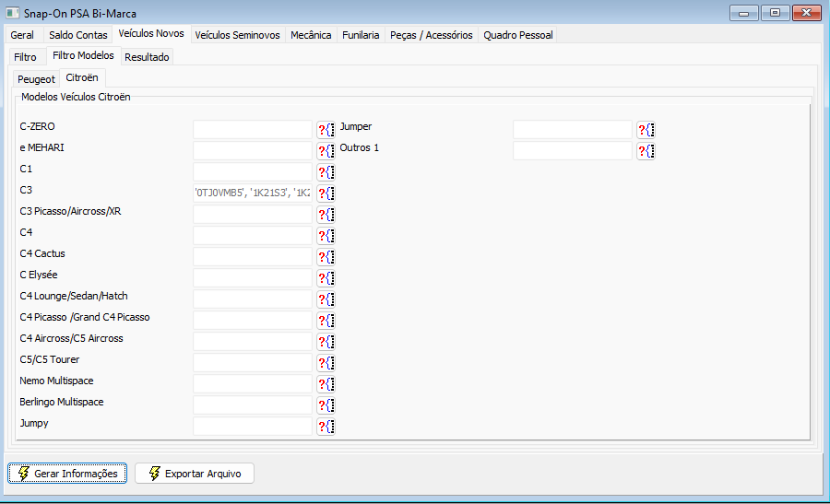The height and width of the screenshot is (504, 830).
Task: Open the Resultado sub-tab
Action: click(147, 57)
